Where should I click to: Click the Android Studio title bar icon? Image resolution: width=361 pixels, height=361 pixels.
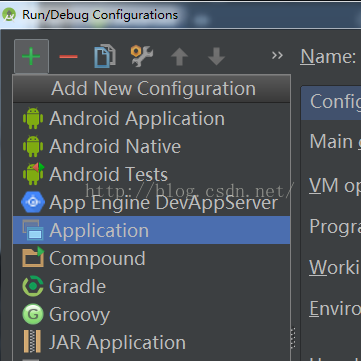(9, 15)
